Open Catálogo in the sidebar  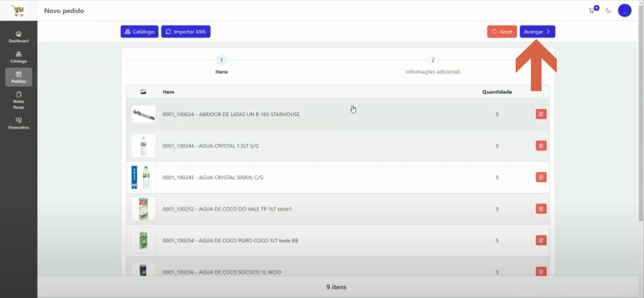coord(19,57)
